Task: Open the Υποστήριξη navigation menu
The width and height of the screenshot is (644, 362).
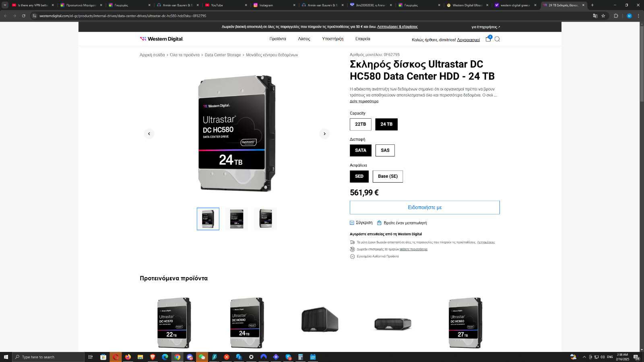Action: (x=332, y=39)
